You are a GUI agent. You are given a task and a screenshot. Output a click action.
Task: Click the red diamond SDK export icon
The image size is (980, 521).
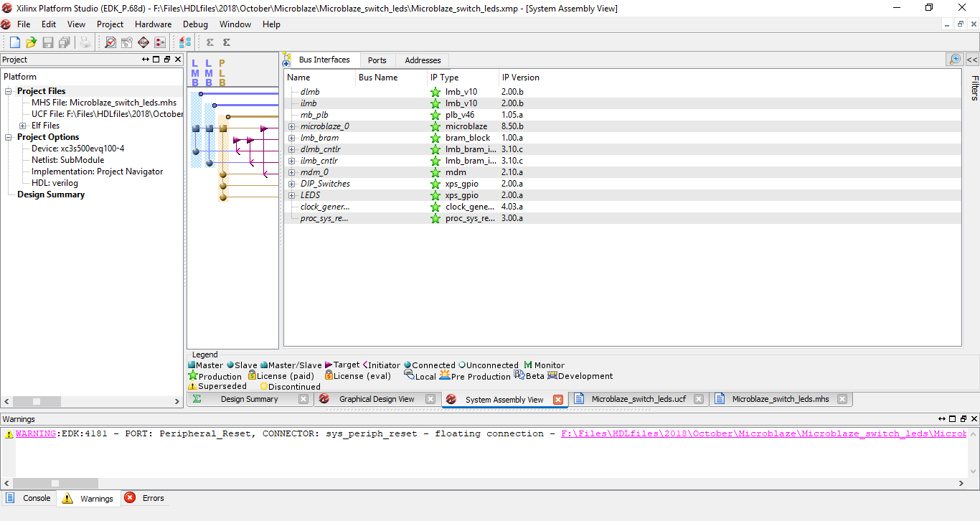pyautogui.click(x=143, y=42)
